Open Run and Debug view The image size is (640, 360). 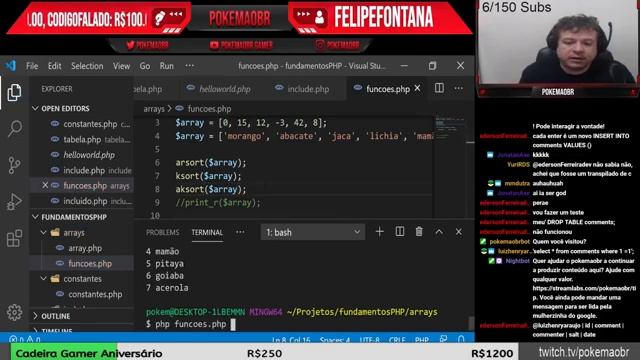point(14,202)
